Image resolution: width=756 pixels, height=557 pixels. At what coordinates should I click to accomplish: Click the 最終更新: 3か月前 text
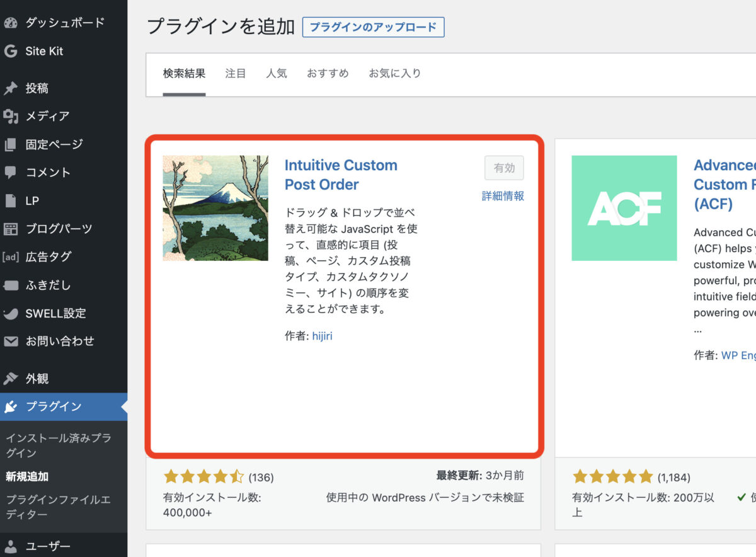coord(480,476)
